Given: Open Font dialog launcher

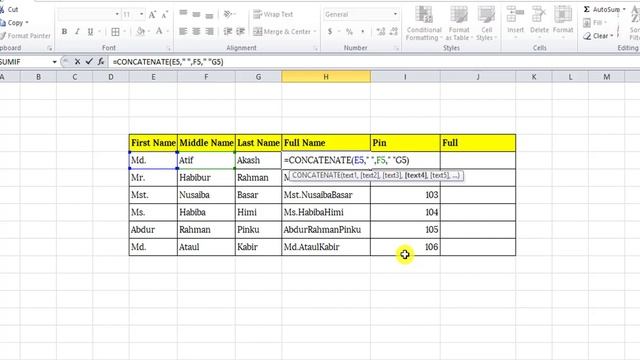Looking at the screenshot, I should tap(169, 49).
